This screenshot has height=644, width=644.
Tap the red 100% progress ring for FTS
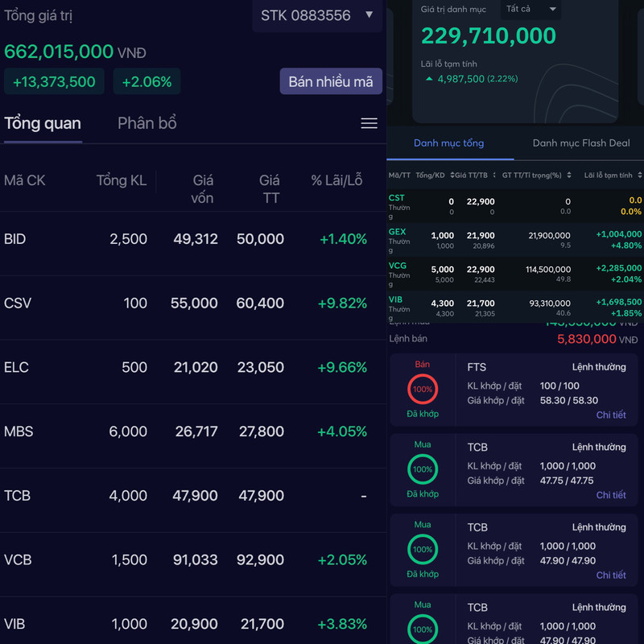[x=423, y=389]
